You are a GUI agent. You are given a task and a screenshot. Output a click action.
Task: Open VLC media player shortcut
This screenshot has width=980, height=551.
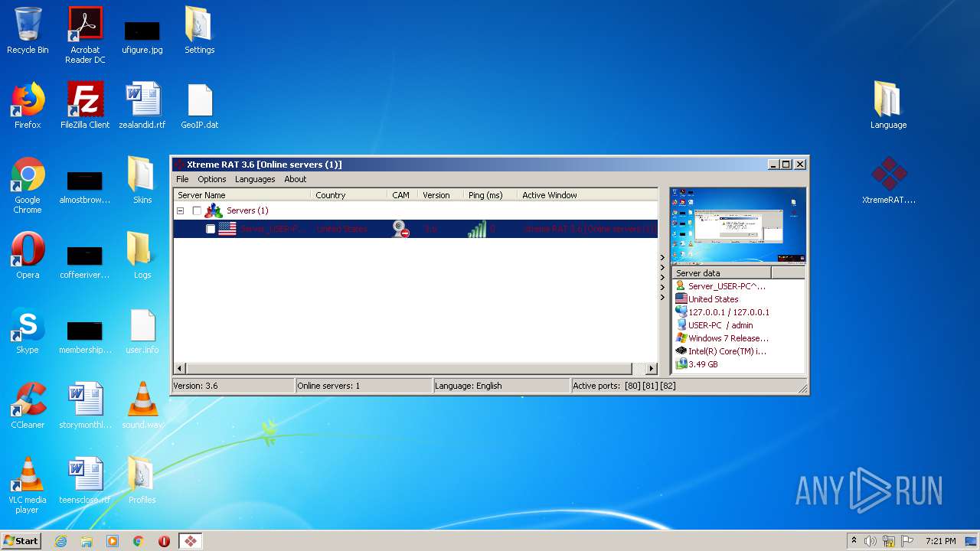(x=28, y=485)
